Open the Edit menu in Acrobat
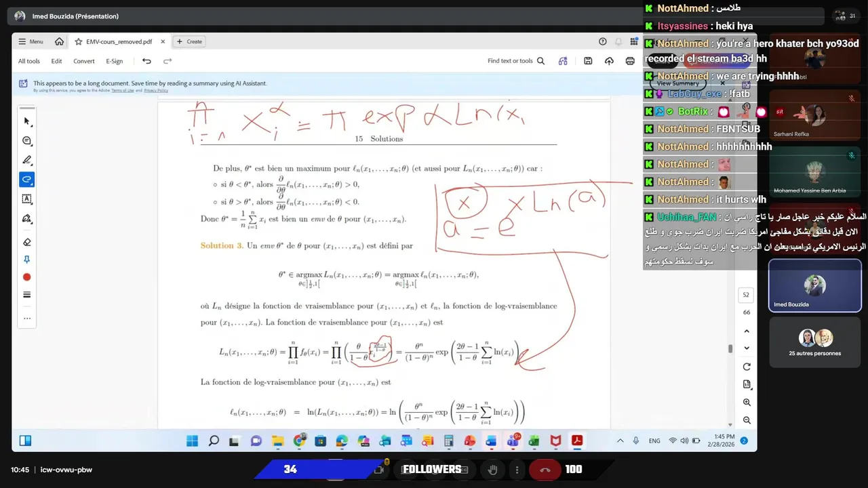Viewport: 868px width, 488px height. point(56,61)
